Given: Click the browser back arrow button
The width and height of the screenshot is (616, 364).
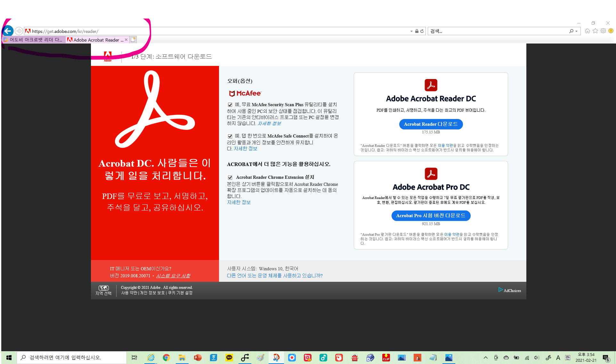Looking at the screenshot, I should click(8, 31).
